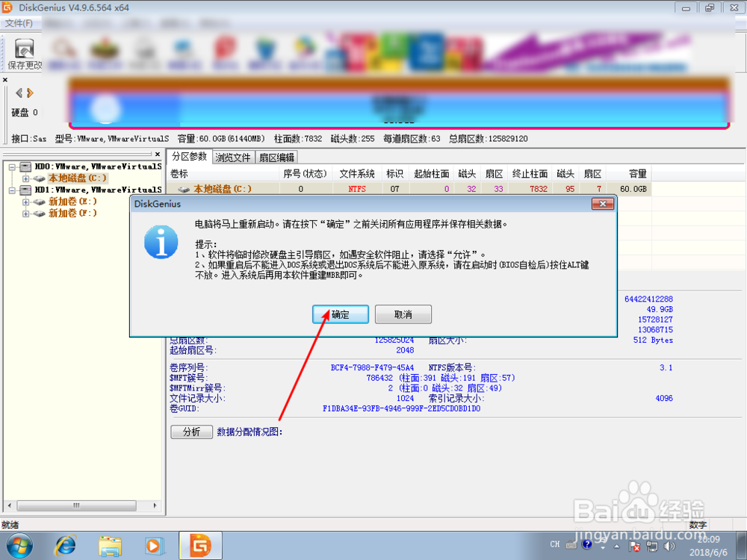Click the 容量 column header
Screen dimensions: 747x560
pyautogui.click(x=630, y=174)
